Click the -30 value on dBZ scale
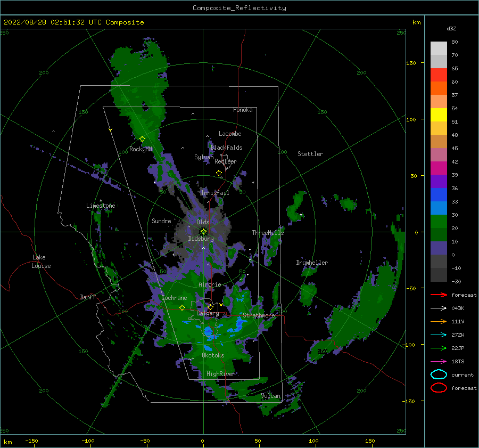Viewport: 479px width, 448px height. pyautogui.click(x=456, y=281)
